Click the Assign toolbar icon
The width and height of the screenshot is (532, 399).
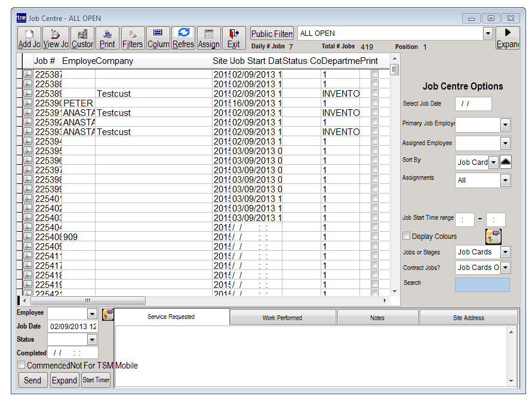pos(209,38)
